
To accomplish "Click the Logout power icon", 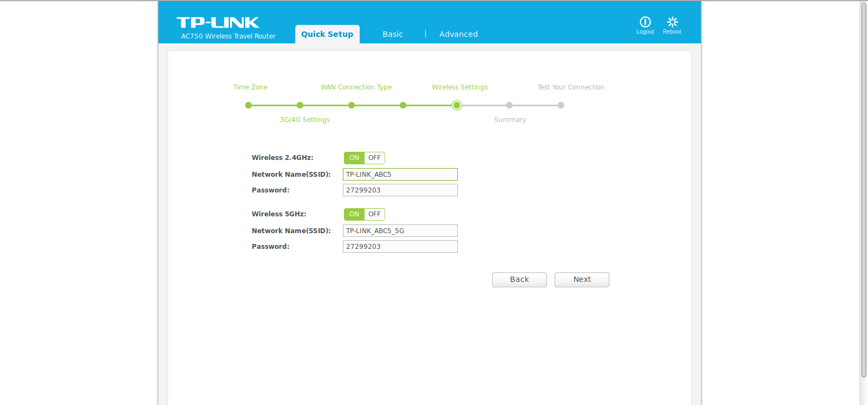I will (645, 22).
